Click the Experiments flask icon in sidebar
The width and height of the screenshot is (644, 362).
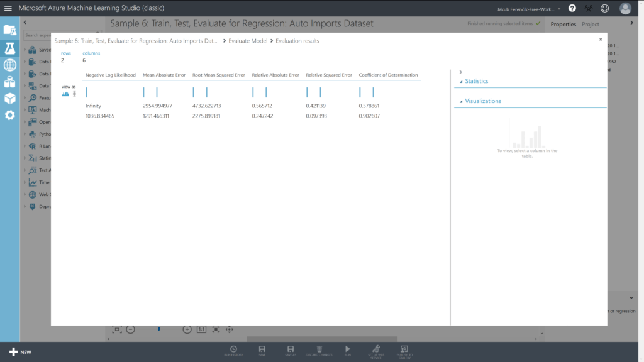pyautogui.click(x=9, y=48)
